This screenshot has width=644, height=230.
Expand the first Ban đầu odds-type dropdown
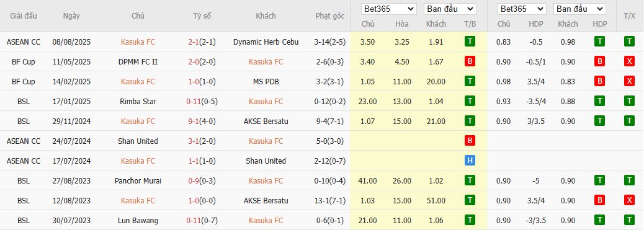[x=450, y=9]
